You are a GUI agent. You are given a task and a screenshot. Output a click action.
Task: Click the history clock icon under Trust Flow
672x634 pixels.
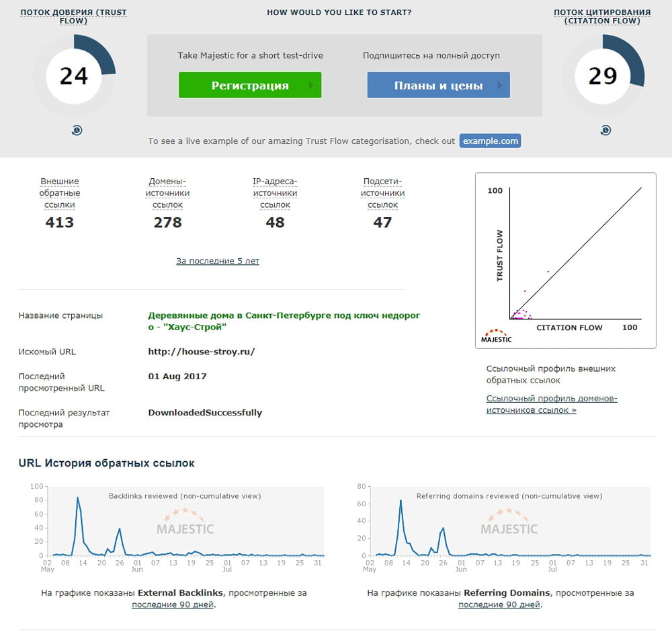77,130
